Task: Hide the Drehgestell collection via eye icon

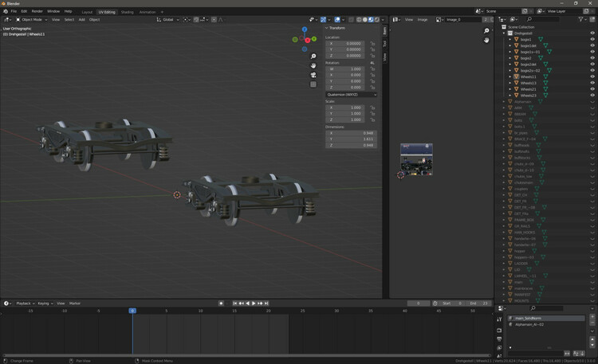Action: point(592,33)
